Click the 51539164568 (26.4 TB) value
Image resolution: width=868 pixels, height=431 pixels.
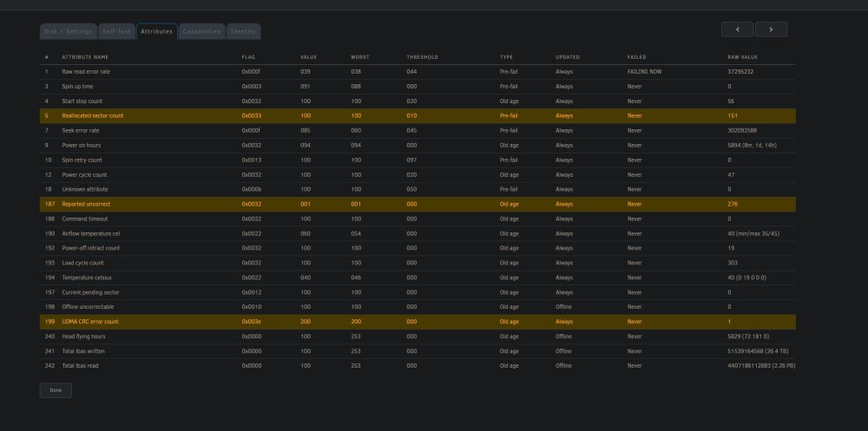coord(759,350)
